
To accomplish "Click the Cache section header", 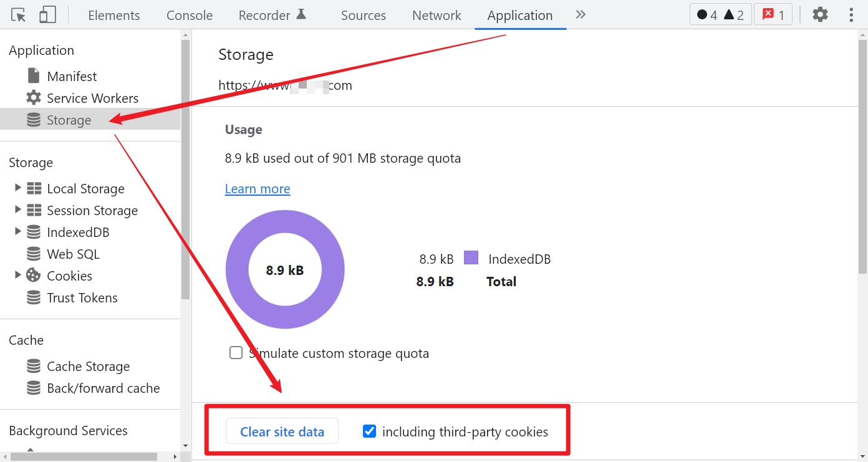I will pos(26,340).
